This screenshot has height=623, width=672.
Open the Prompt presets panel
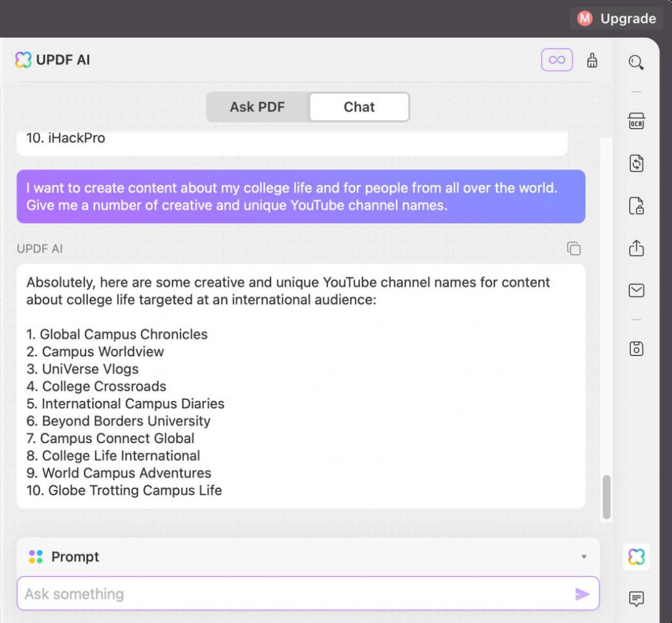(308, 557)
